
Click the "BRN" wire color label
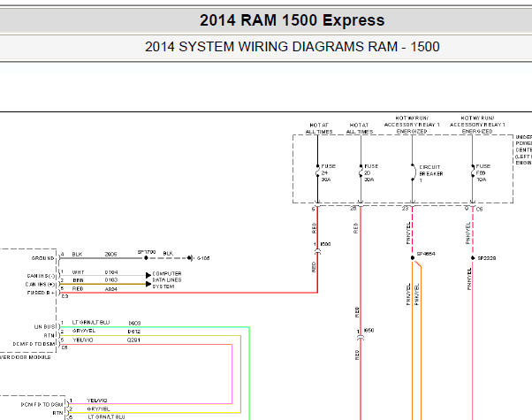(x=78, y=280)
